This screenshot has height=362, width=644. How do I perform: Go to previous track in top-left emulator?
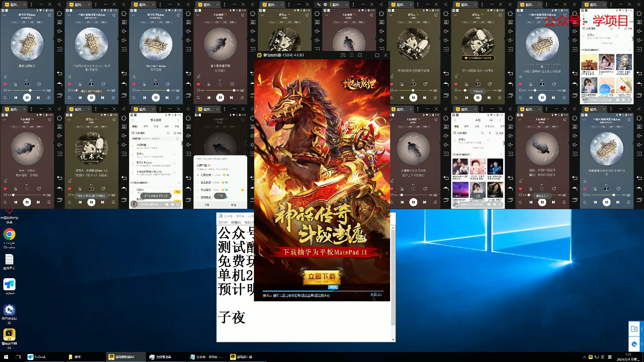click(15, 98)
